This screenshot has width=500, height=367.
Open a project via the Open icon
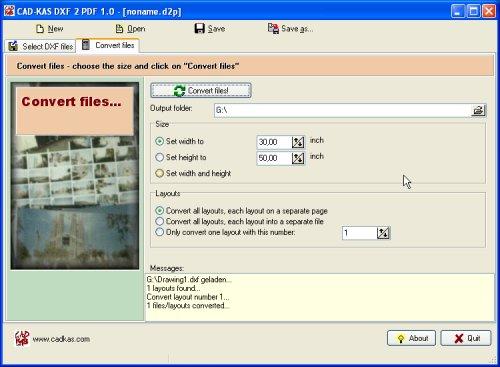(x=119, y=29)
